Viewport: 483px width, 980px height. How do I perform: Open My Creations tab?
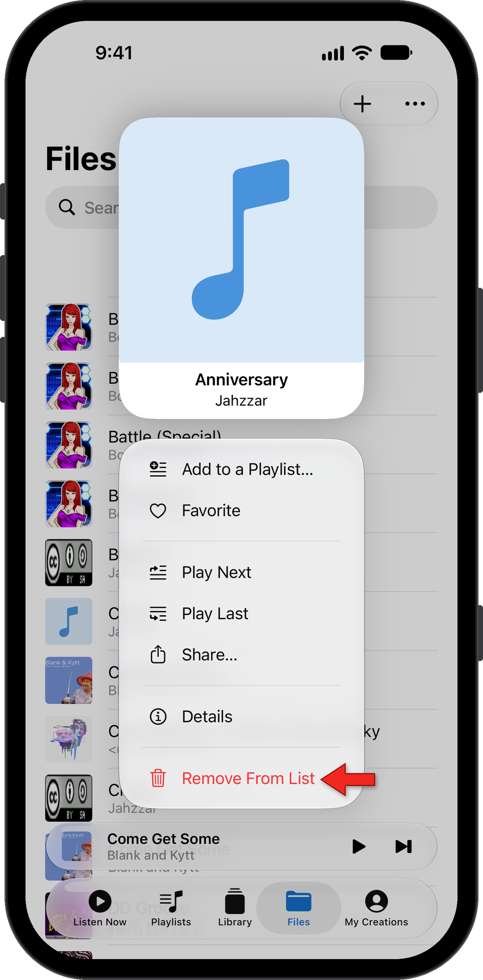tap(376, 909)
